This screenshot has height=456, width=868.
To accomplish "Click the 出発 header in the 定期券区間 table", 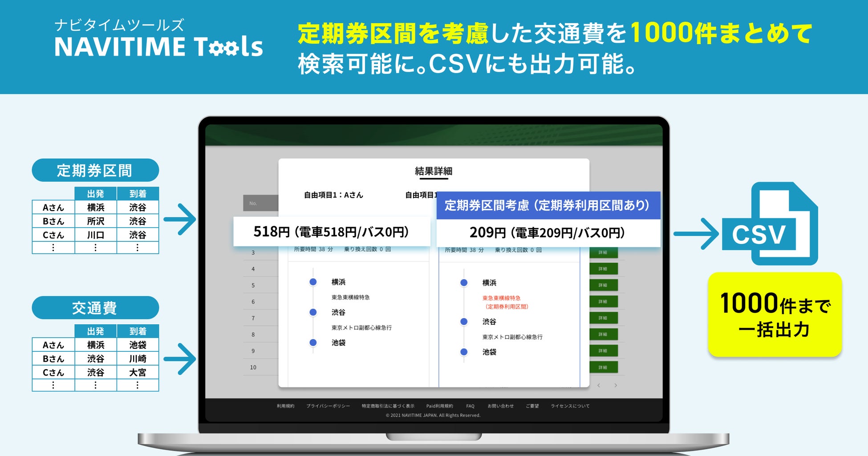I will (x=96, y=194).
